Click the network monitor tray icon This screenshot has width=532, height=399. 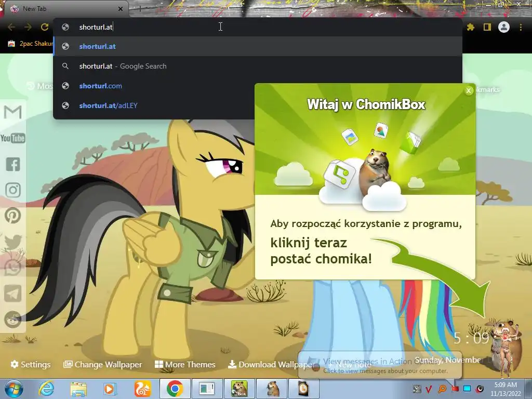click(467, 389)
